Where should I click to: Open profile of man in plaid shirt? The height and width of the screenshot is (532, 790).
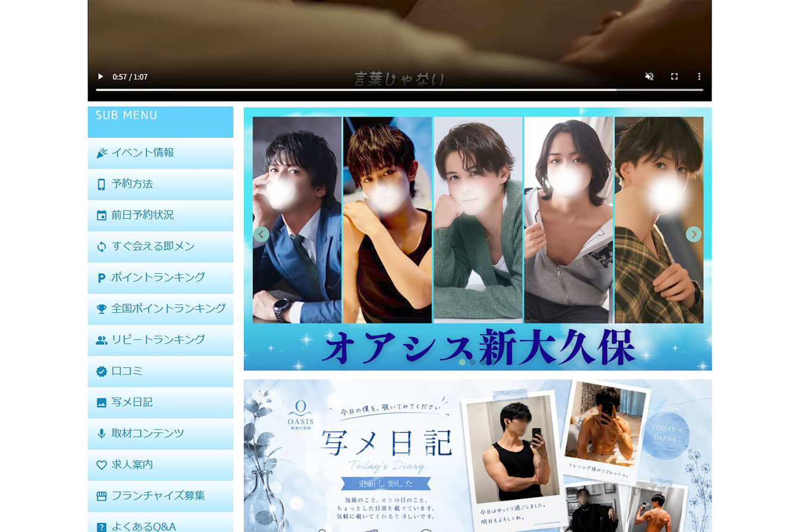click(659, 220)
